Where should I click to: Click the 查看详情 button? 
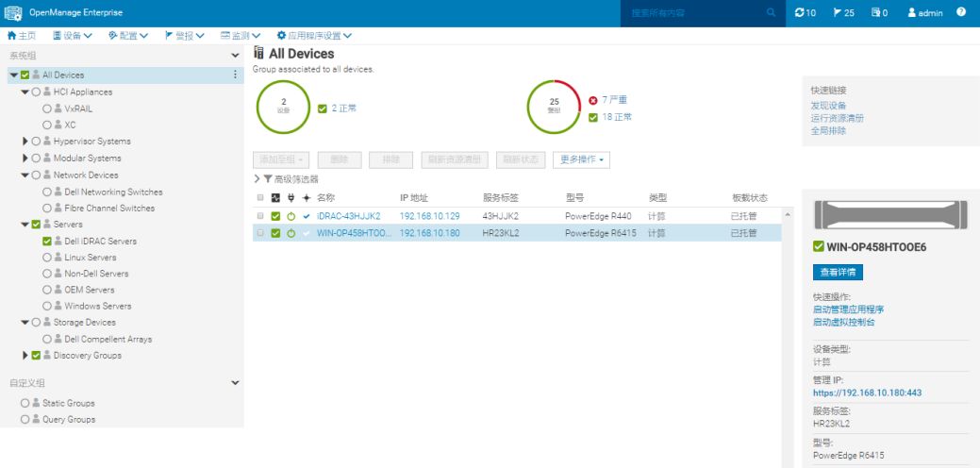838,272
